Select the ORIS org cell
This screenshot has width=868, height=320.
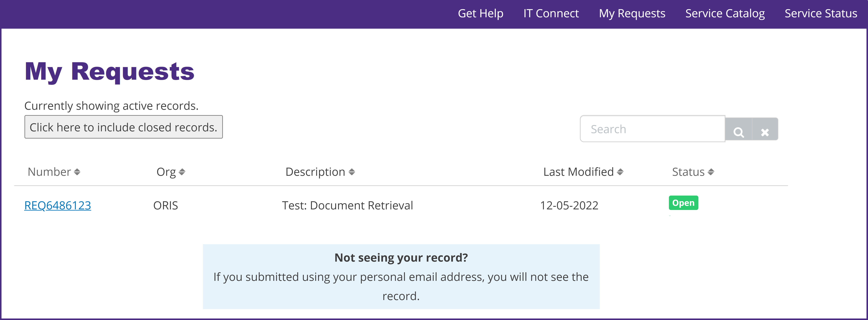click(165, 205)
